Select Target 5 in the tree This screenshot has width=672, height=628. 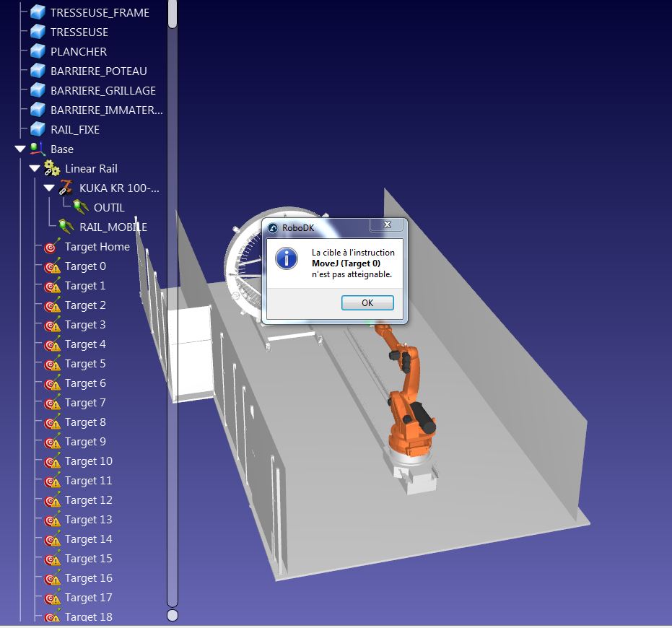pyautogui.click(x=85, y=364)
